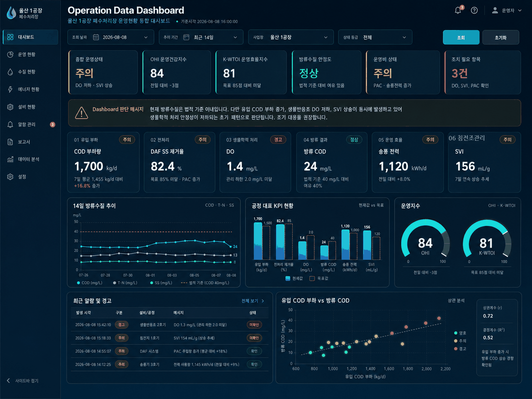Select 데이터 분석 in the sidebar
532x399 pixels.
[30, 159]
